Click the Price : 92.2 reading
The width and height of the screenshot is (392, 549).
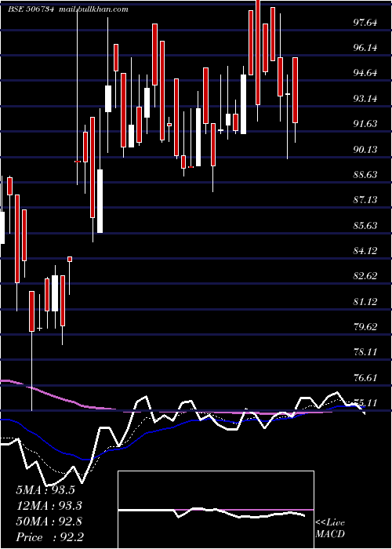pos(49,537)
